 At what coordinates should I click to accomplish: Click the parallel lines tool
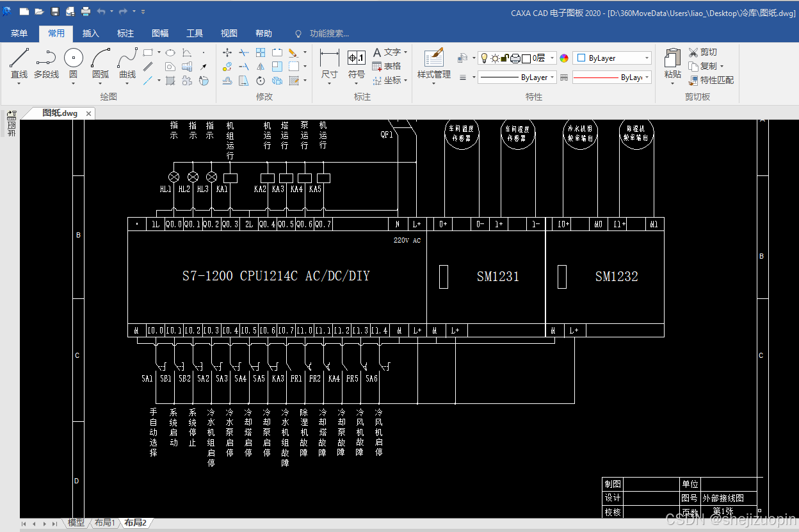tap(148, 67)
